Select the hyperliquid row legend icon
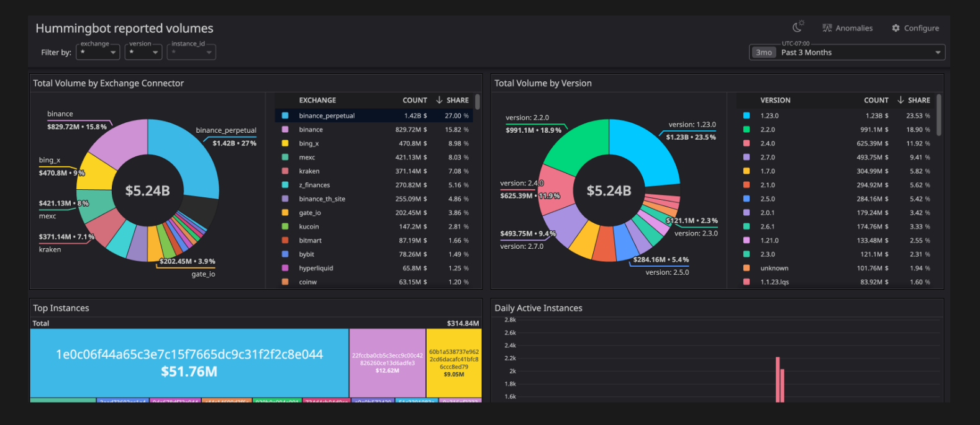 [x=285, y=268]
